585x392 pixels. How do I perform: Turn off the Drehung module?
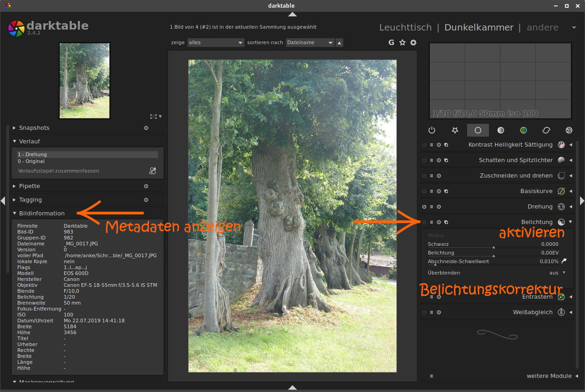pos(424,207)
